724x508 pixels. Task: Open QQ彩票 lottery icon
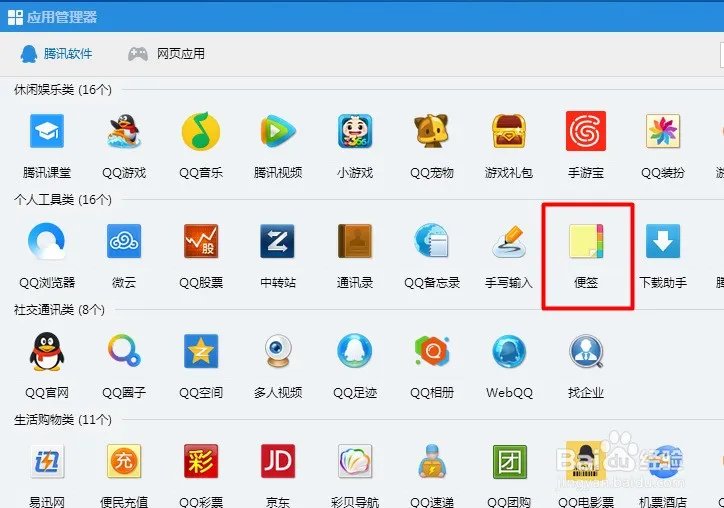point(201,461)
